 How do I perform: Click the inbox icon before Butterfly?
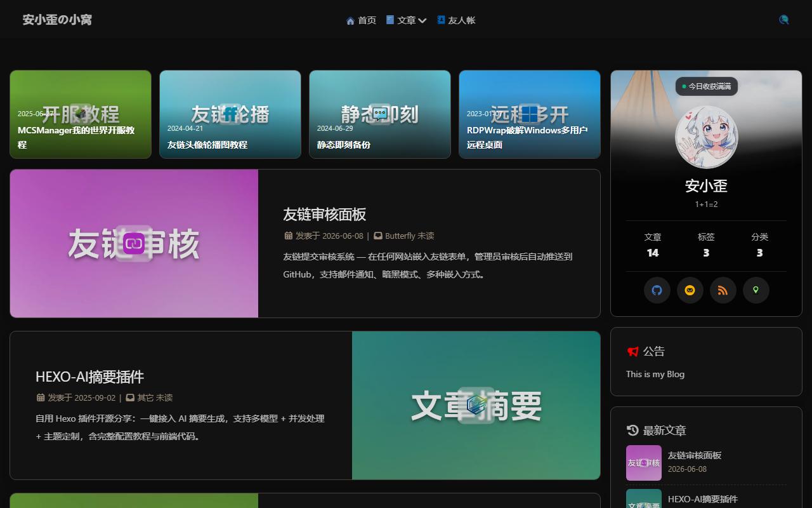pyautogui.click(x=378, y=236)
